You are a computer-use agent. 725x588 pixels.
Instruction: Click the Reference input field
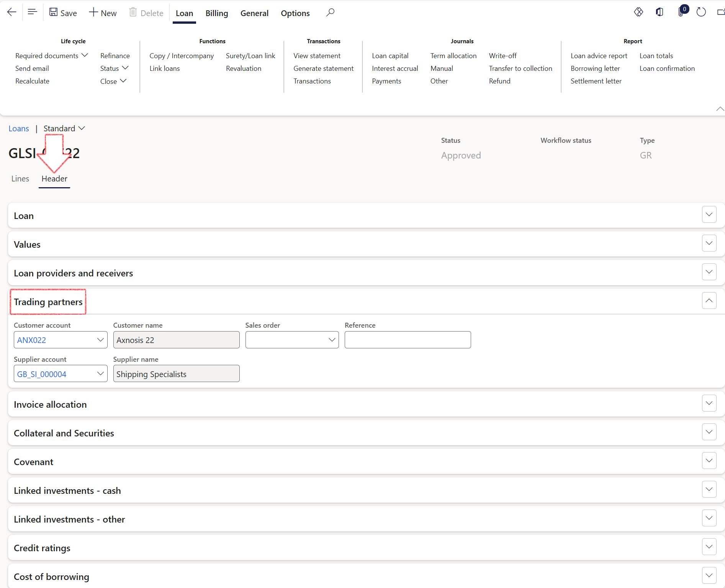(408, 340)
